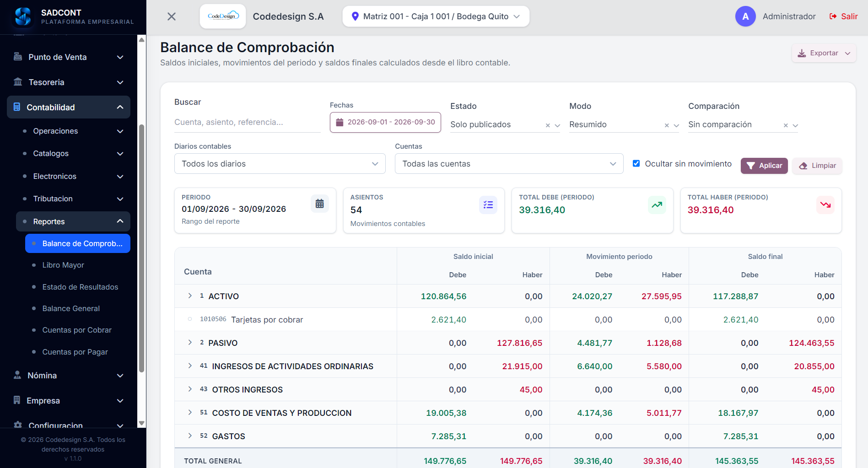Open the Nómina menu
868x468 pixels.
point(69,376)
